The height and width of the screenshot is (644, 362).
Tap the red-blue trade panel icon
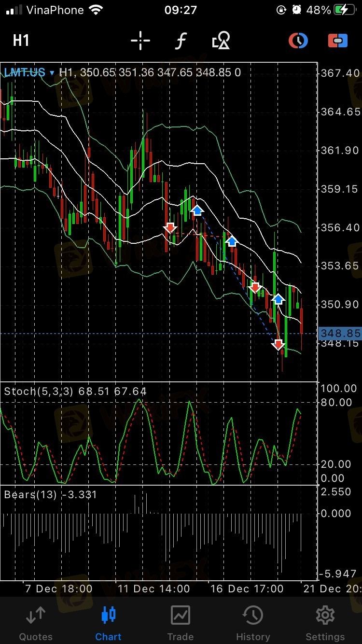tap(338, 41)
